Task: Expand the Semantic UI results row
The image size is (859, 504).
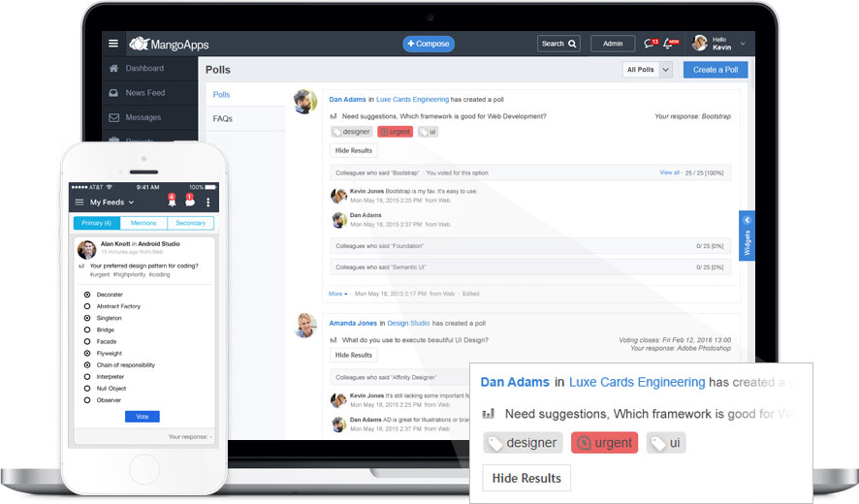Action: pyautogui.click(x=529, y=268)
